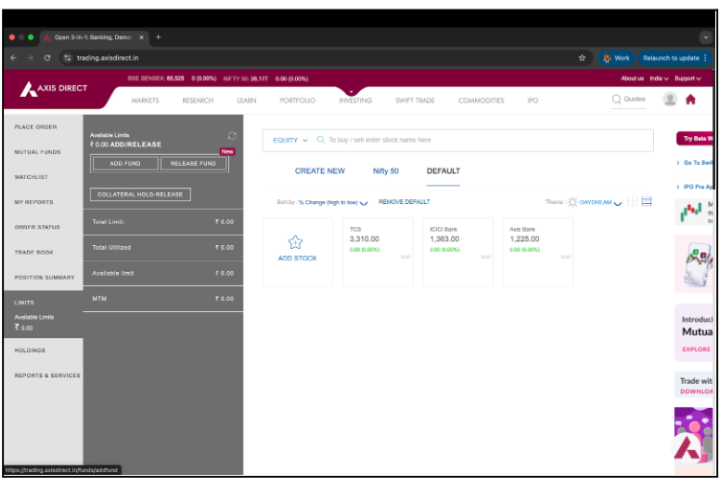
Task: Switch watchlist to grid view
Action: tap(632, 202)
